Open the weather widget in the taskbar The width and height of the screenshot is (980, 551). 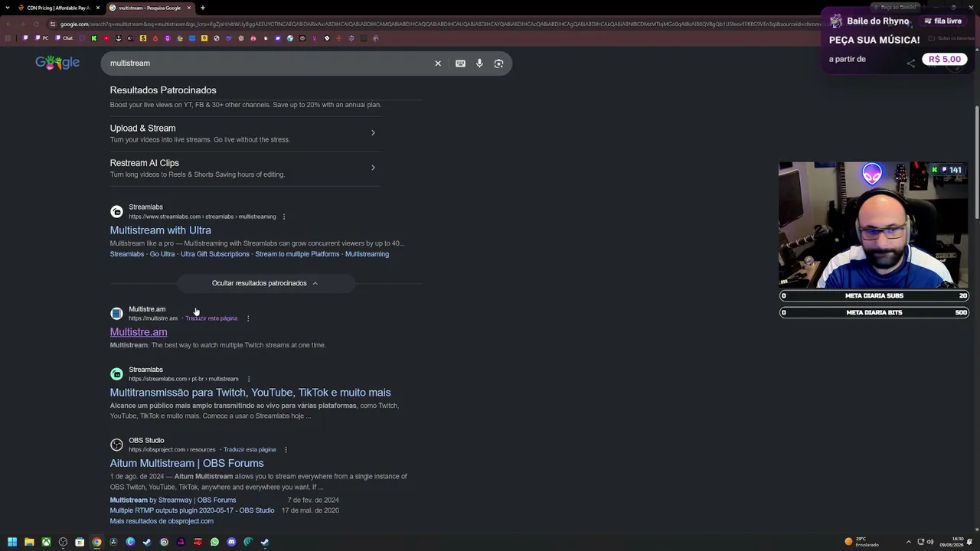point(862,542)
